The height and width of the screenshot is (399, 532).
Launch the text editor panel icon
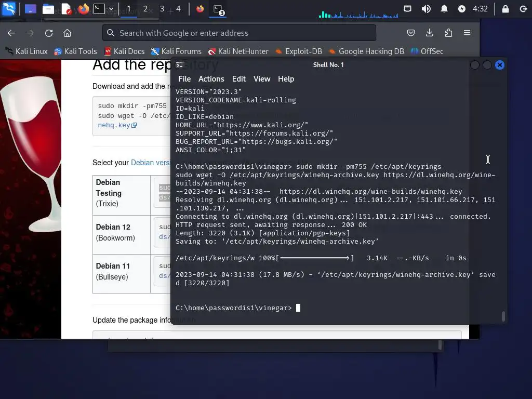pyautogui.click(x=66, y=9)
